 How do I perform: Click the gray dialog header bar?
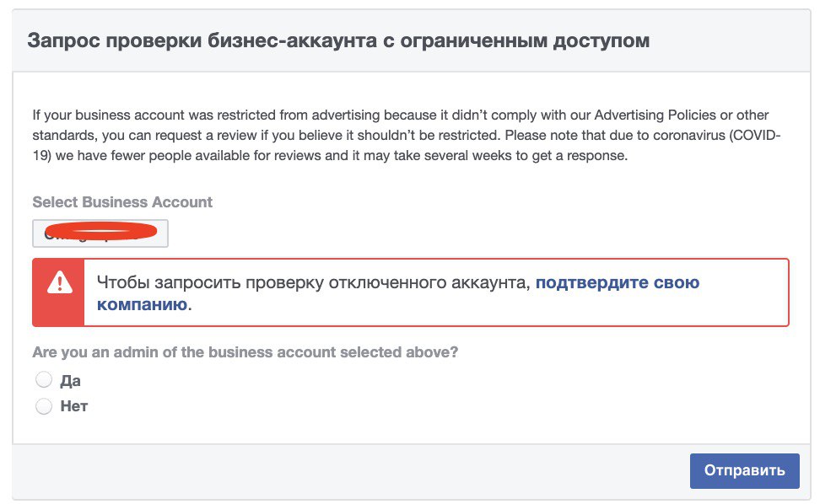(412, 40)
